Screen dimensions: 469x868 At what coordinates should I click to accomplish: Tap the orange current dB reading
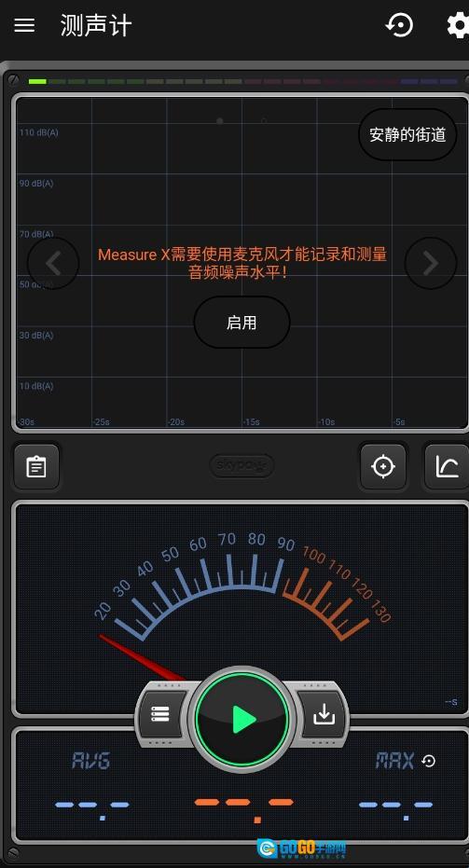(x=243, y=809)
